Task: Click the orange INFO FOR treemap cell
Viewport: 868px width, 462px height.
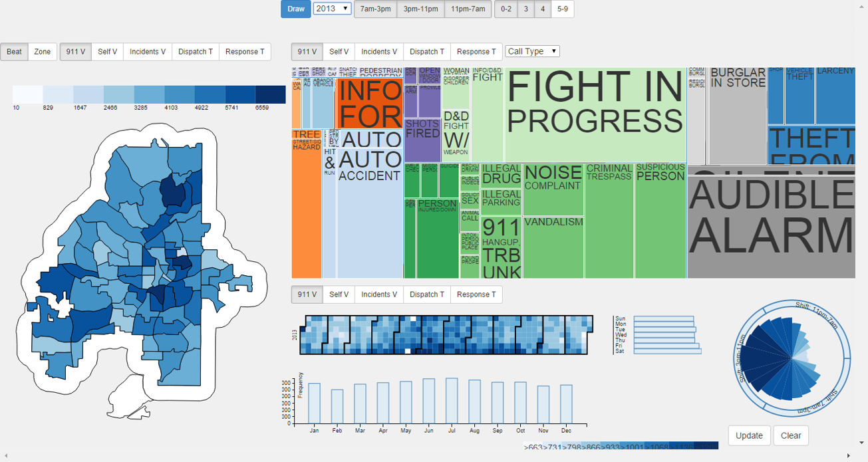Action: point(370,103)
